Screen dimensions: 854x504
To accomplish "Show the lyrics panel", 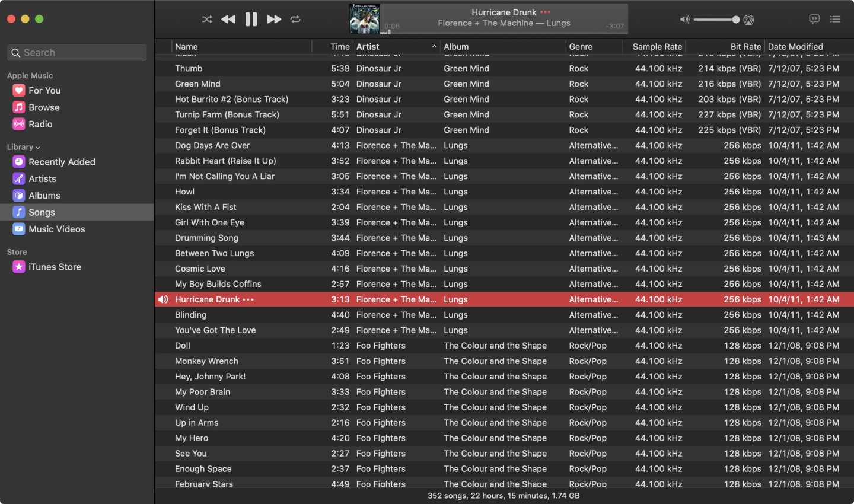I will pos(814,20).
